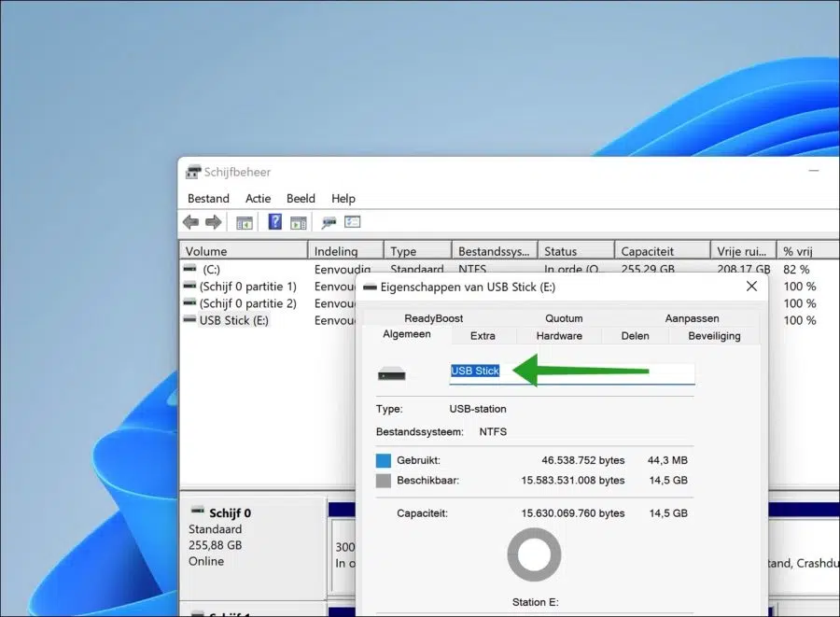Open Help via blue question mark icon
This screenshot has height=617, width=840.
tap(274, 222)
